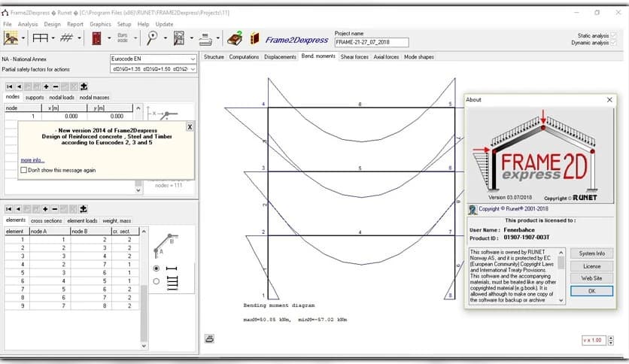Click the Eurocode button in toolbar

pyautogui.click(x=123, y=38)
